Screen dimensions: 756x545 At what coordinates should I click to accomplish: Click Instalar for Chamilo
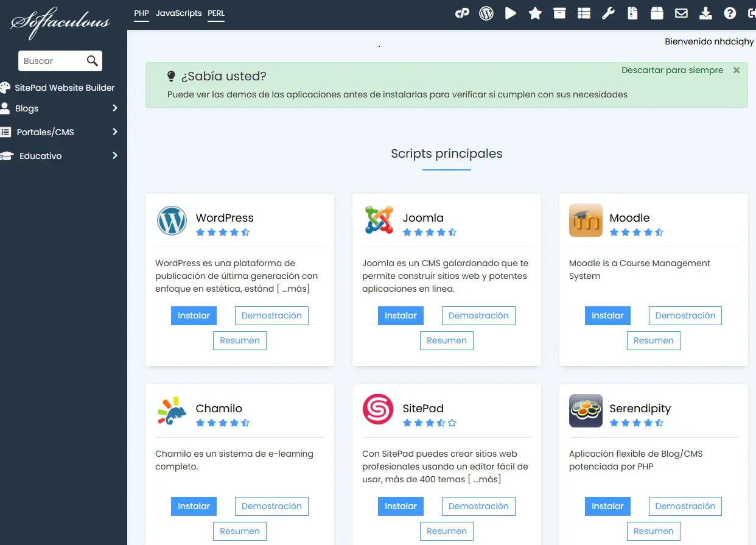point(194,506)
